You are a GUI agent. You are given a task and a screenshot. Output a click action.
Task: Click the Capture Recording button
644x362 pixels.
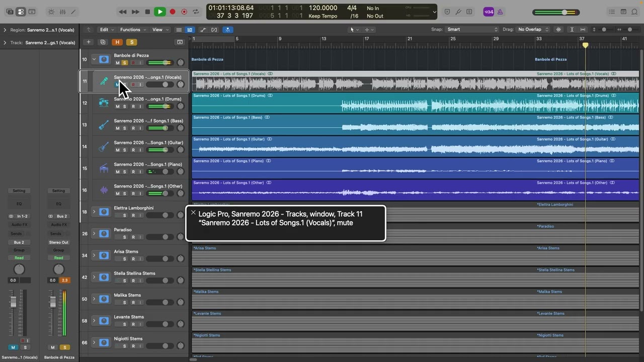point(184,12)
